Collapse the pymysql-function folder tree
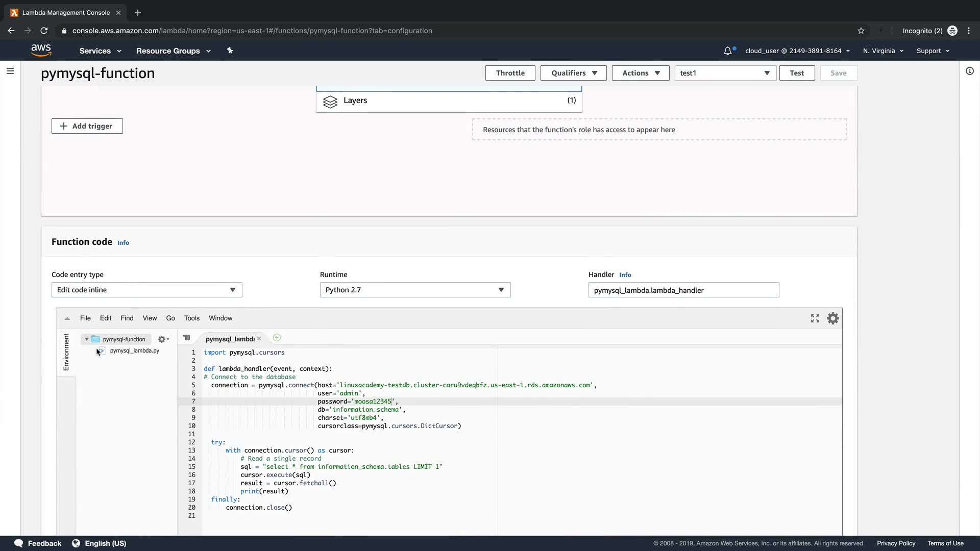This screenshot has width=980, height=551. coord(87,339)
